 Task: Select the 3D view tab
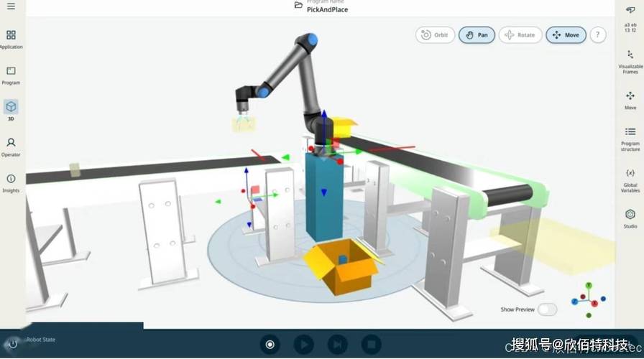[11, 110]
